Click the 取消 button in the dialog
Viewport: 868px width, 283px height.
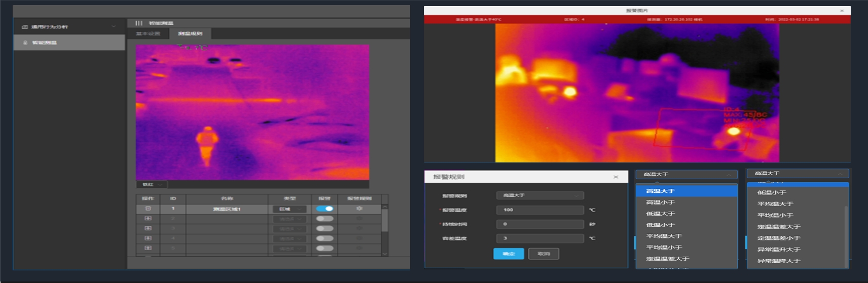[543, 254]
